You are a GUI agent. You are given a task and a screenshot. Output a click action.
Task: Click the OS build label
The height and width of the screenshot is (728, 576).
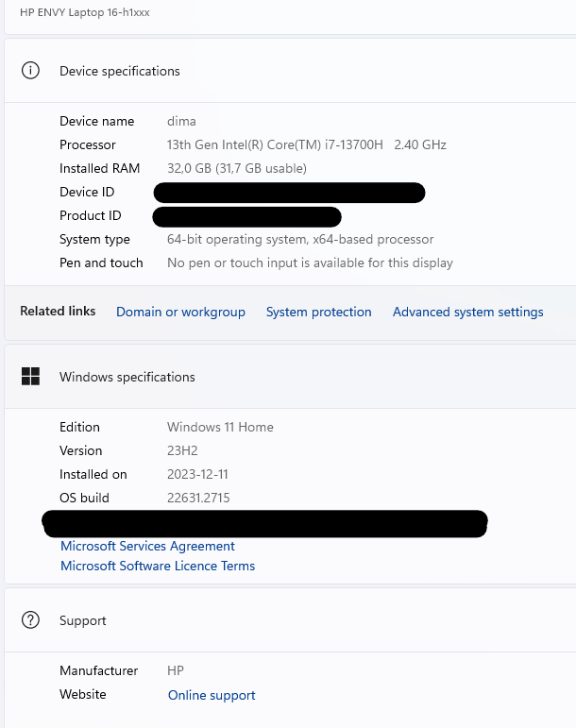(84, 498)
